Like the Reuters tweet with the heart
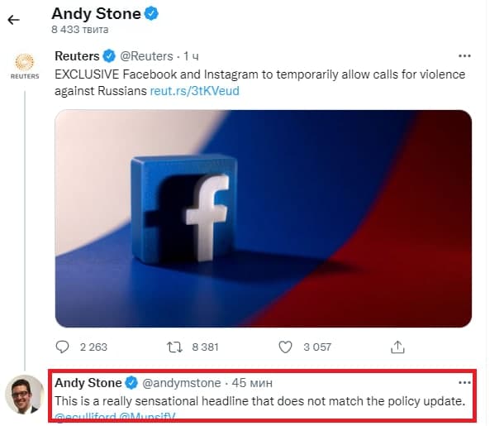504x426 pixels. coord(286,347)
